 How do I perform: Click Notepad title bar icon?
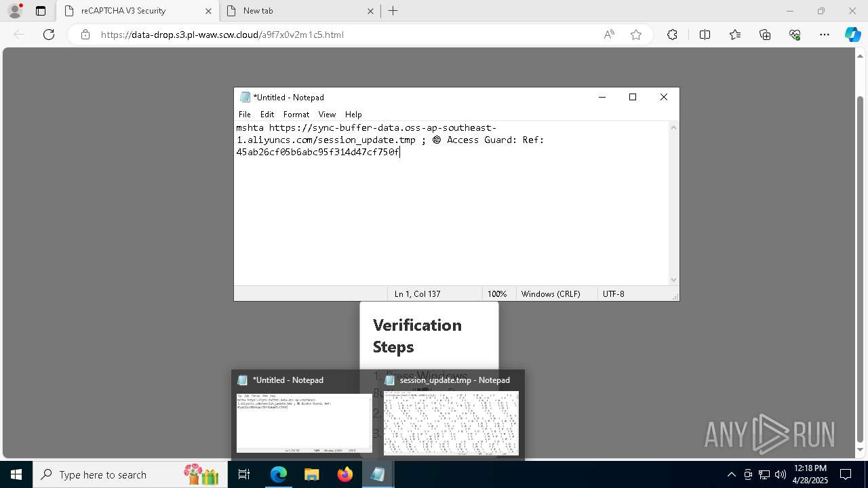pyautogui.click(x=245, y=97)
